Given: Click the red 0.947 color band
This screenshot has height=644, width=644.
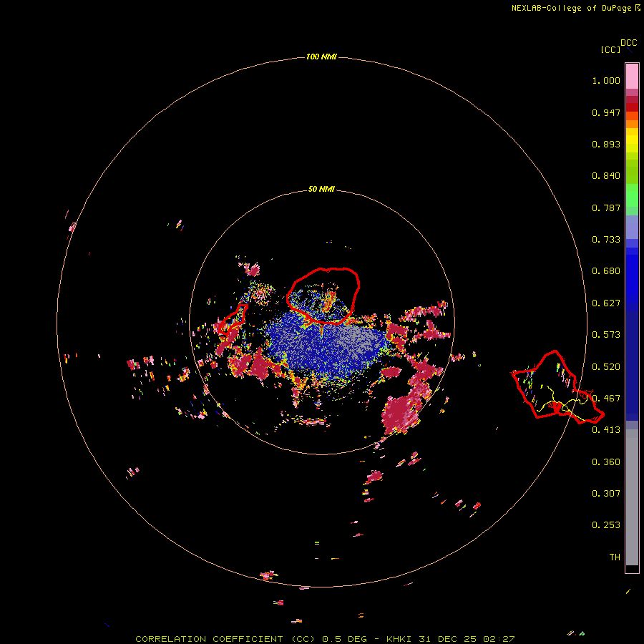Looking at the screenshot, I should coord(632,107).
